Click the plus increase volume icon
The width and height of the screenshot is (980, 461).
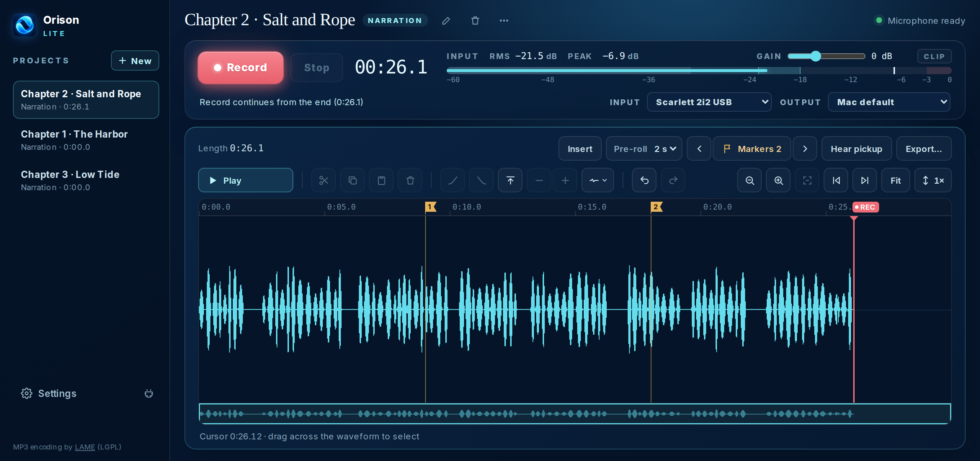point(565,180)
